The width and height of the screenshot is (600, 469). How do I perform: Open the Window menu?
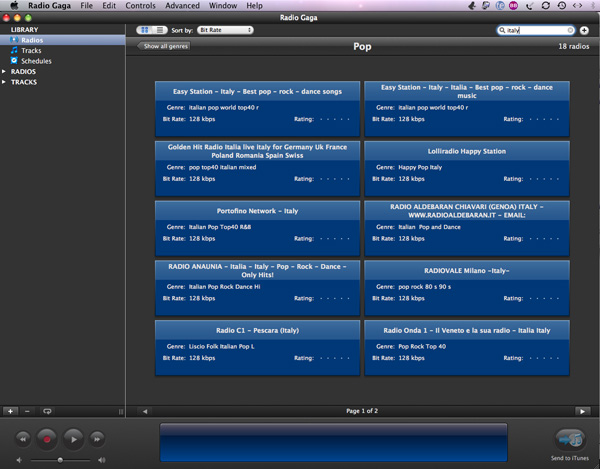(223, 5)
